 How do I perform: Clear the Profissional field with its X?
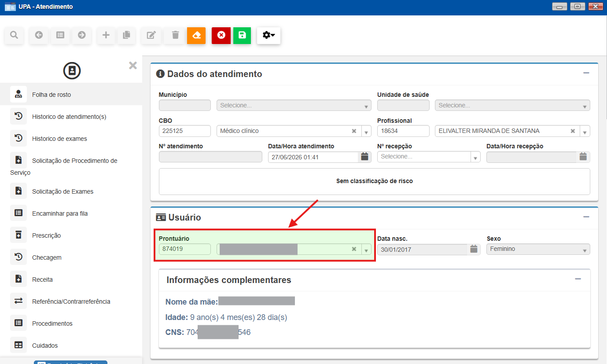tap(573, 131)
